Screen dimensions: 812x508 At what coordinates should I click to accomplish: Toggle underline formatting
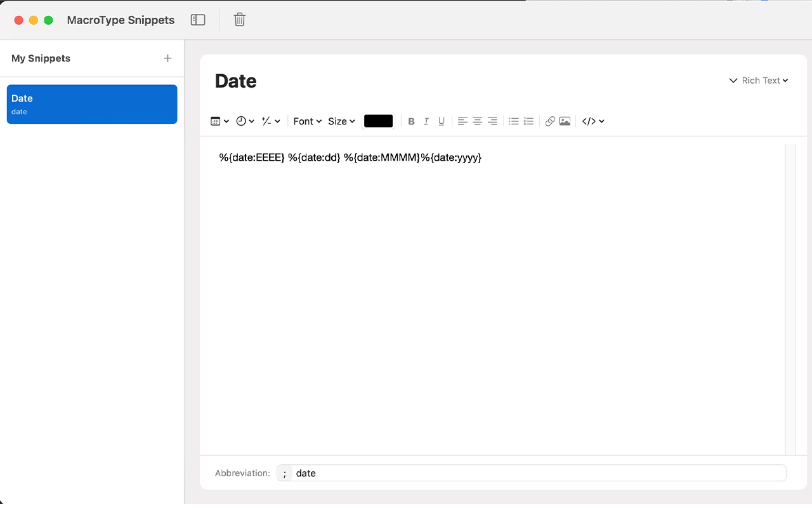pyautogui.click(x=441, y=121)
